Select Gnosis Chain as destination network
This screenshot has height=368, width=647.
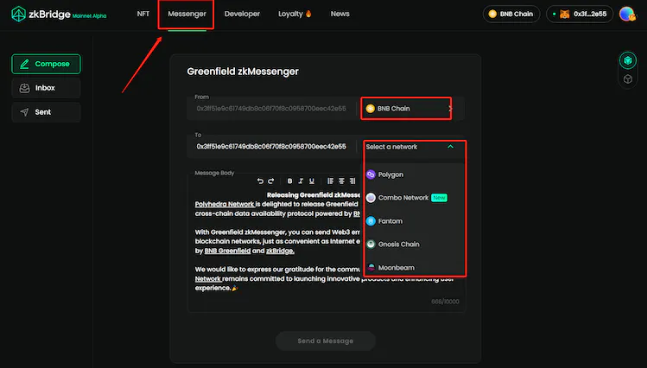[x=414, y=244]
